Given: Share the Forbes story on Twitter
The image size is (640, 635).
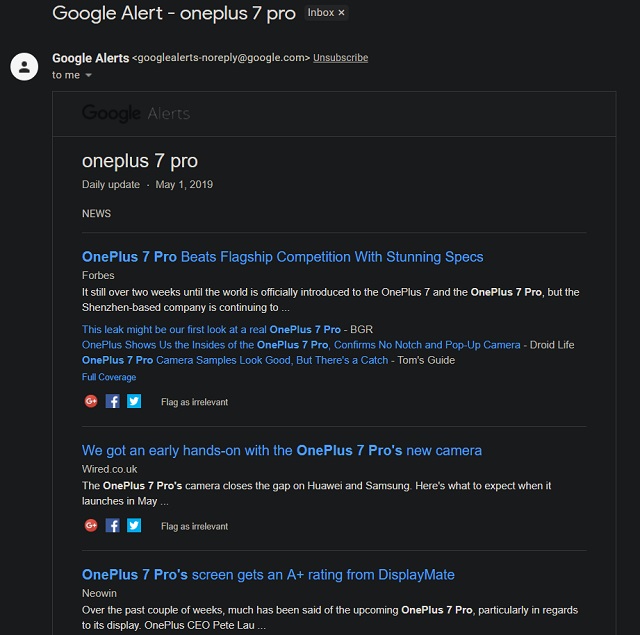Looking at the screenshot, I should pyautogui.click(x=134, y=401).
